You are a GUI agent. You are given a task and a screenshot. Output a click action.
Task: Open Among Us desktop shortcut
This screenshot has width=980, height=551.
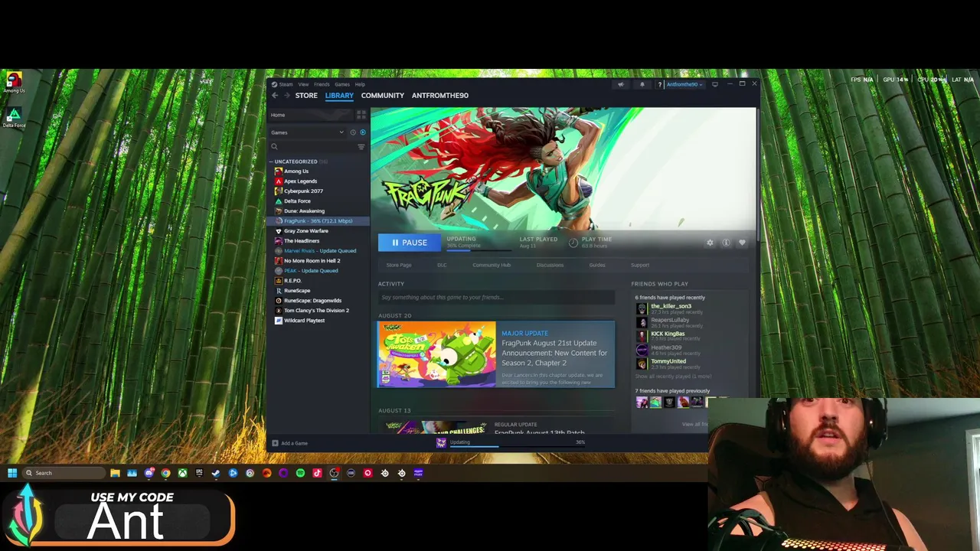tap(14, 83)
